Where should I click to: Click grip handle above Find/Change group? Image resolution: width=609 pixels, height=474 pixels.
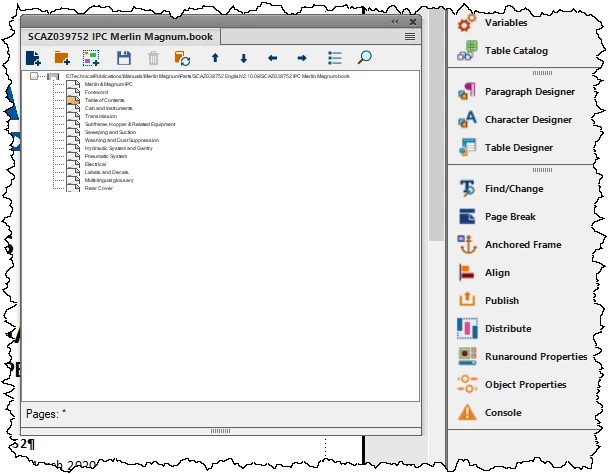click(542, 170)
